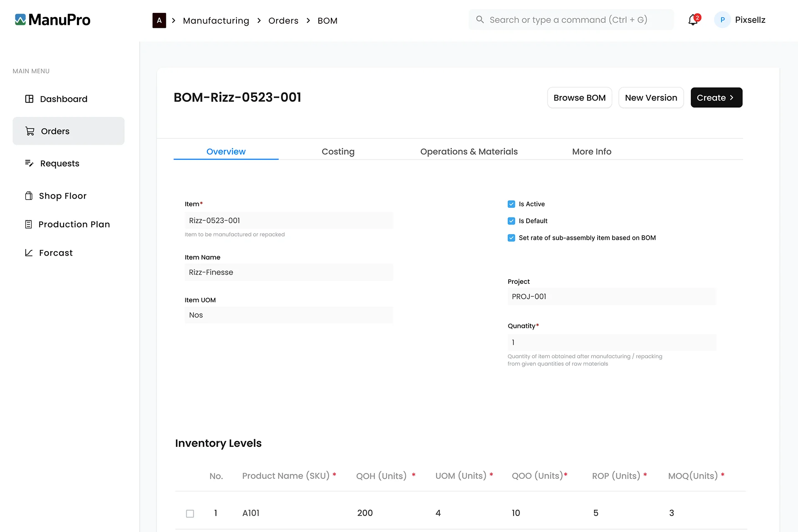Select row 1 A101 checkbox
This screenshot has height=532, width=798.
pyautogui.click(x=190, y=514)
